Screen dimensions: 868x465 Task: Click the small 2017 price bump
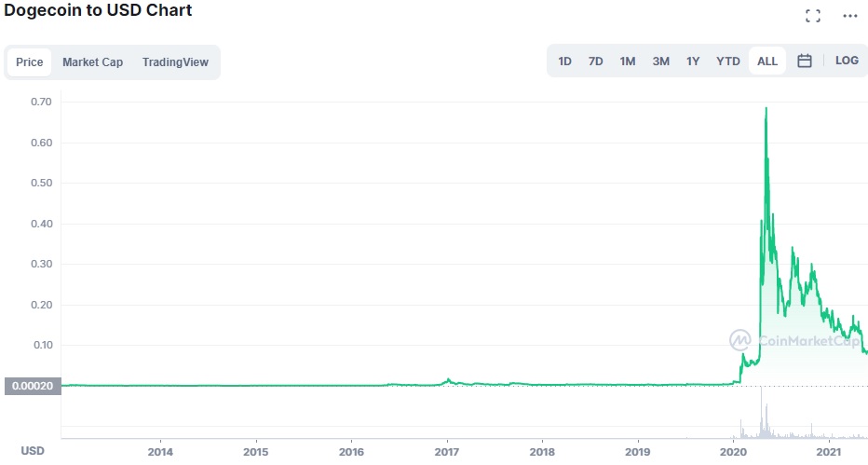tap(448, 381)
